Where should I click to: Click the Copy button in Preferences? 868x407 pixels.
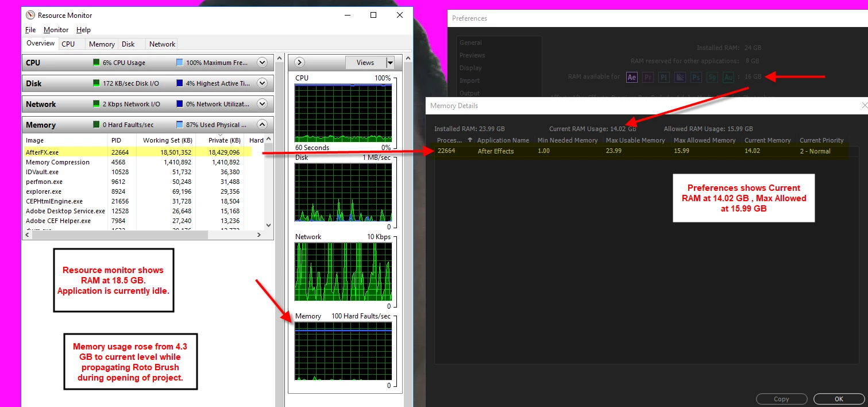click(x=781, y=399)
